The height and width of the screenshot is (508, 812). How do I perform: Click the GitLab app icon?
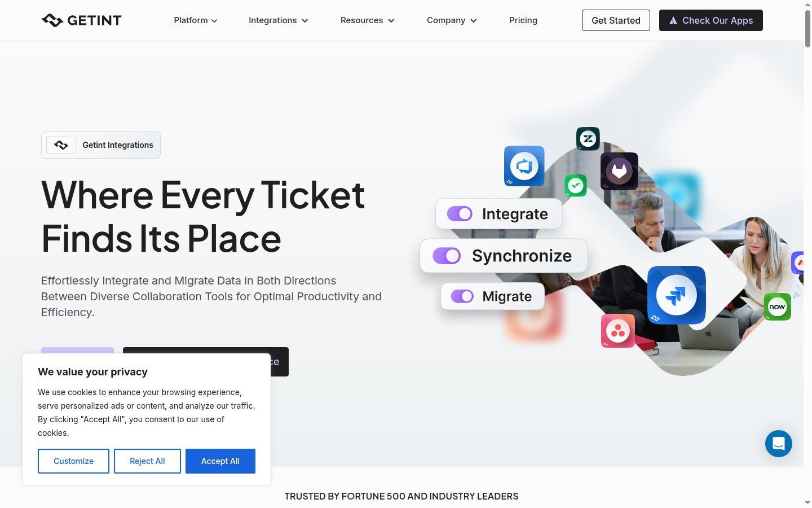[x=619, y=171]
